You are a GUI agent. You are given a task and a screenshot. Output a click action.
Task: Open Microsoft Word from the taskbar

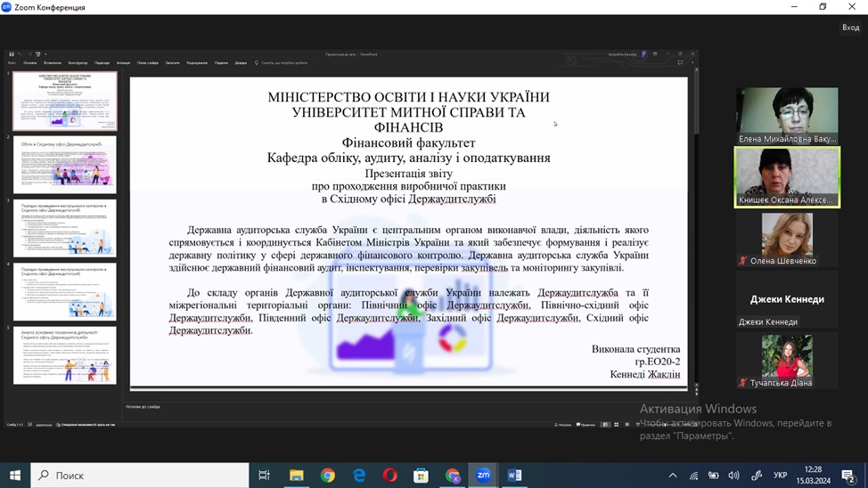pos(514,476)
